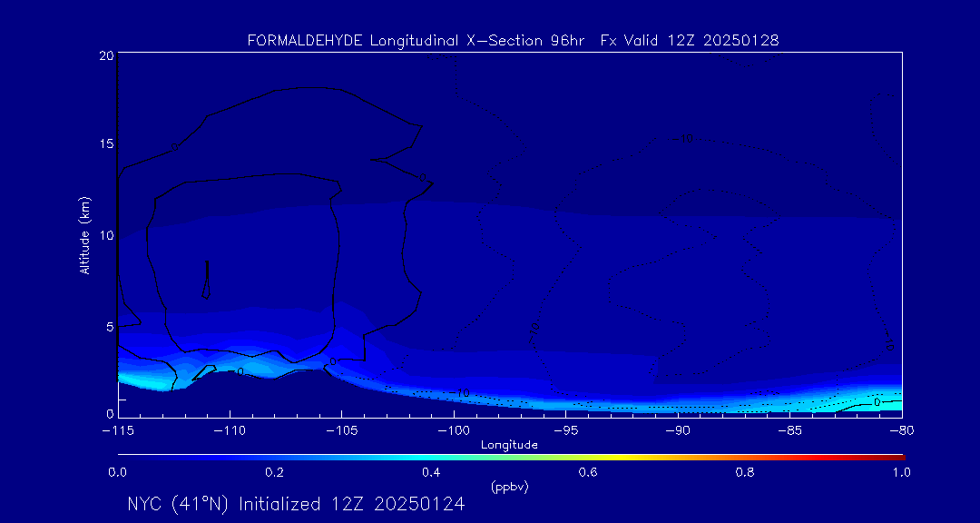The height and width of the screenshot is (523, 980).
Task: Click the colorbar value label 0.6
Action: click(x=590, y=472)
